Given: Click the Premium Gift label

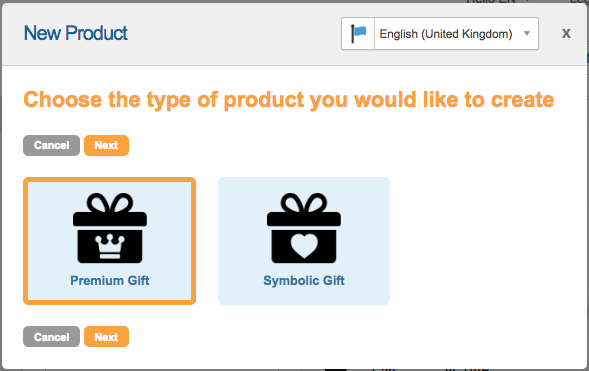Looking at the screenshot, I should (x=110, y=281).
